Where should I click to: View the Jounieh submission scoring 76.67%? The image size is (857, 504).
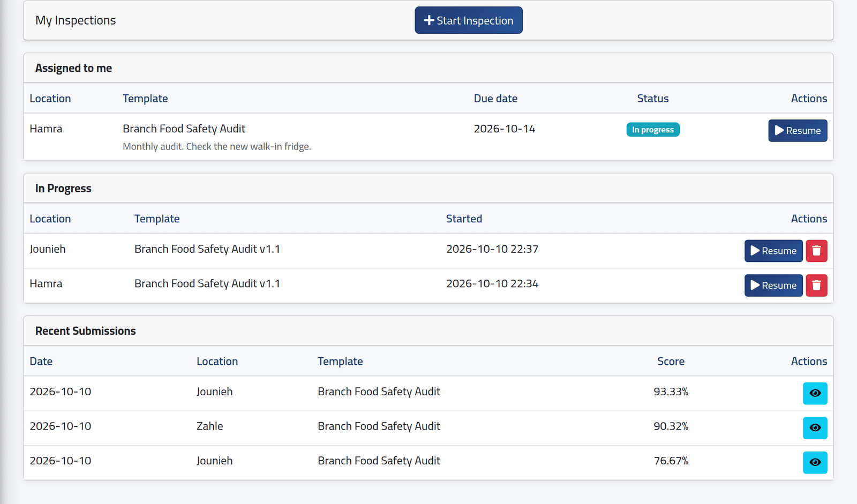pos(815,462)
